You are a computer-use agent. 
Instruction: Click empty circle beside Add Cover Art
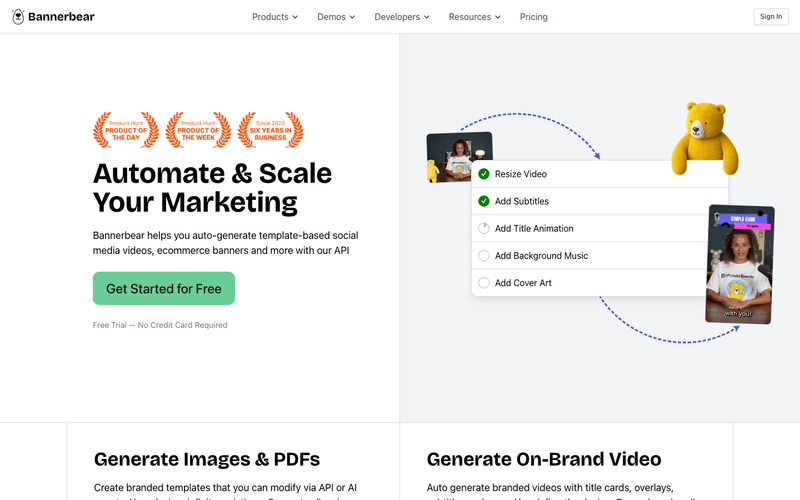(484, 283)
